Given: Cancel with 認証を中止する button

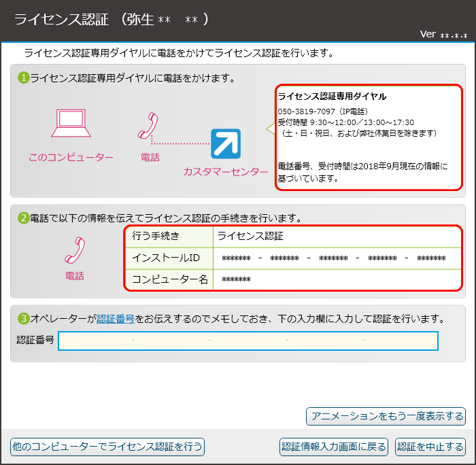Looking at the screenshot, I should point(430,447).
